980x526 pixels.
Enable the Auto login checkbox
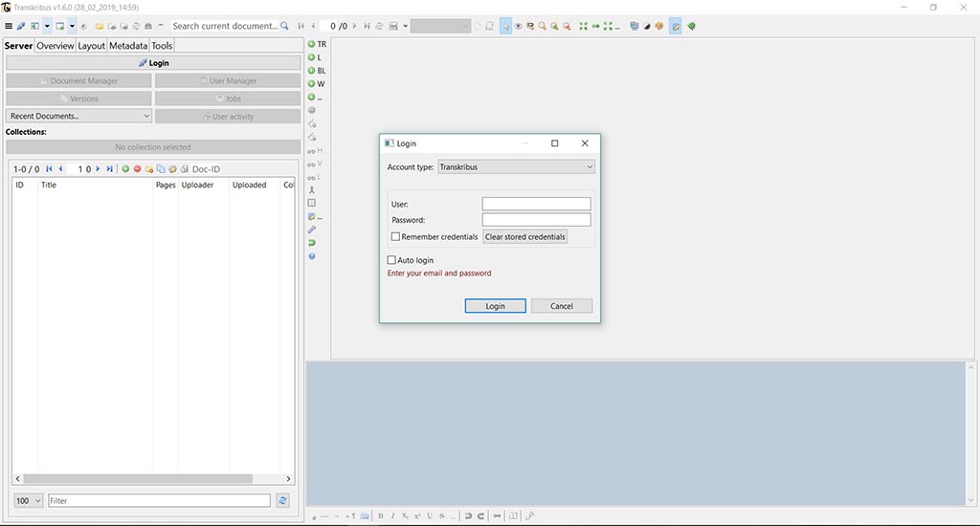pos(391,260)
